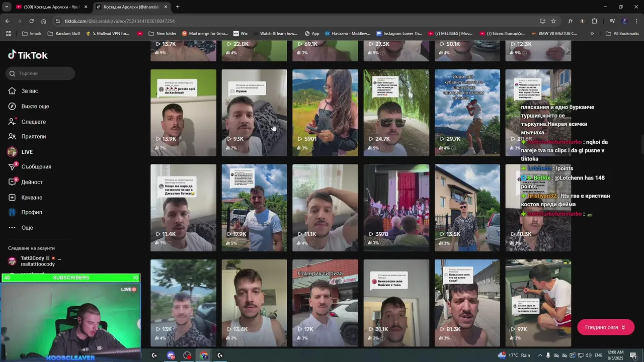This screenshot has width=644, height=362.
Task: Open the All Bookmarks folder
Action: pyautogui.click(x=622, y=34)
